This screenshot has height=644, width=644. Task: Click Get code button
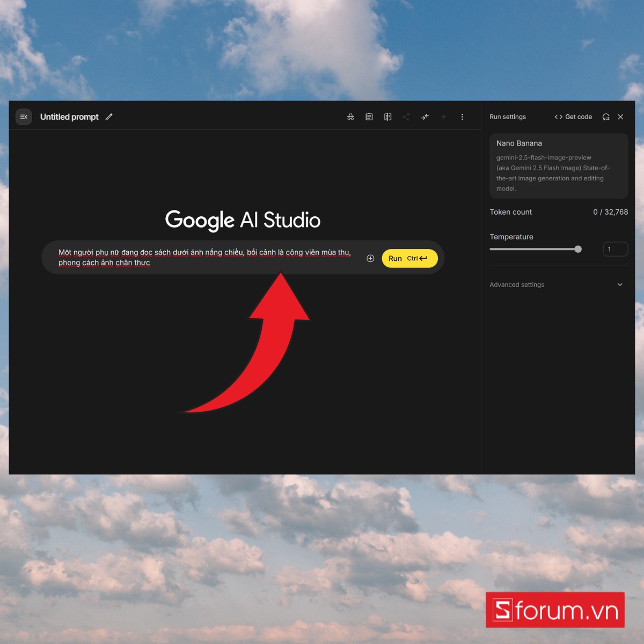(x=573, y=117)
